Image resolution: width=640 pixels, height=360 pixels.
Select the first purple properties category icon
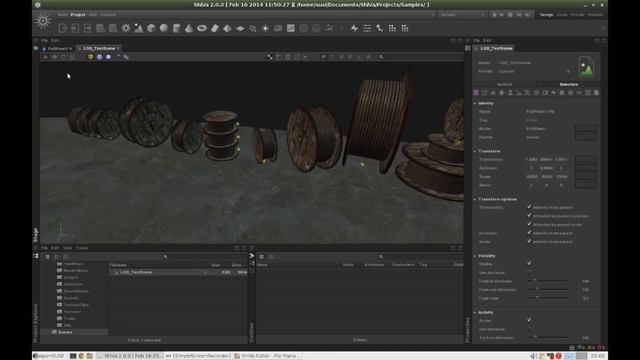tap(476, 93)
